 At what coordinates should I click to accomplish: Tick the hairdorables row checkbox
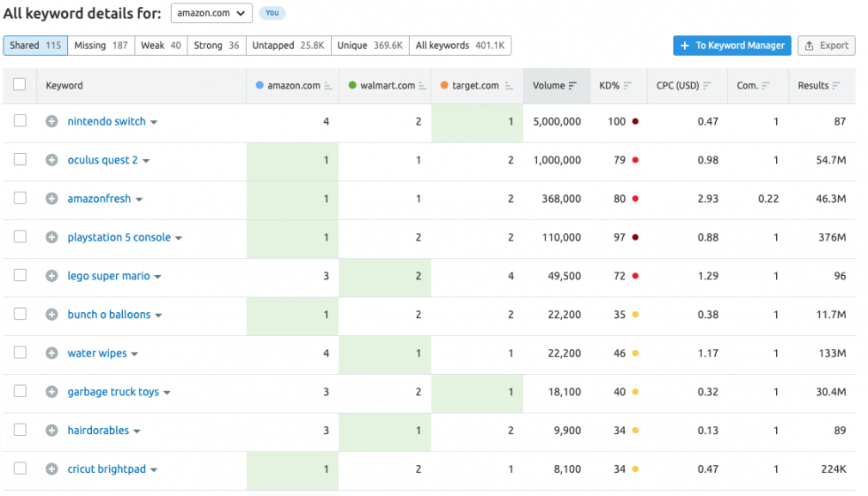tap(20, 430)
